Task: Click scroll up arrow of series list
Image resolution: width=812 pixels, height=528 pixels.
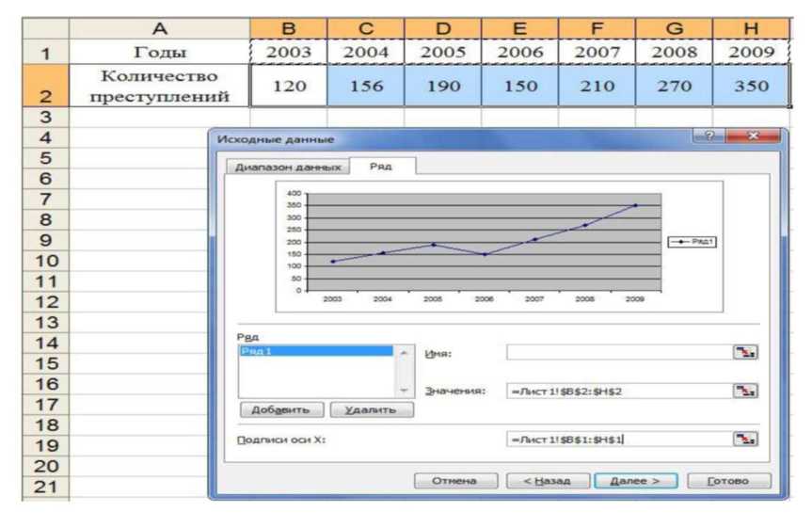Action: point(404,352)
